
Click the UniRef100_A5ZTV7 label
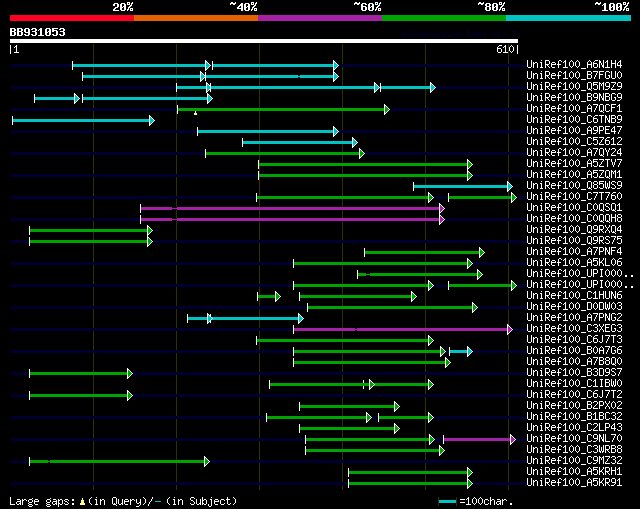574,163
